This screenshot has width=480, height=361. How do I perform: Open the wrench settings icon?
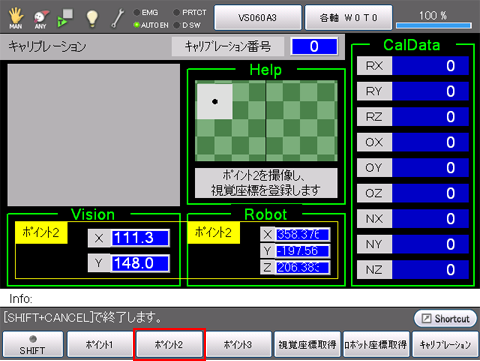[117, 18]
